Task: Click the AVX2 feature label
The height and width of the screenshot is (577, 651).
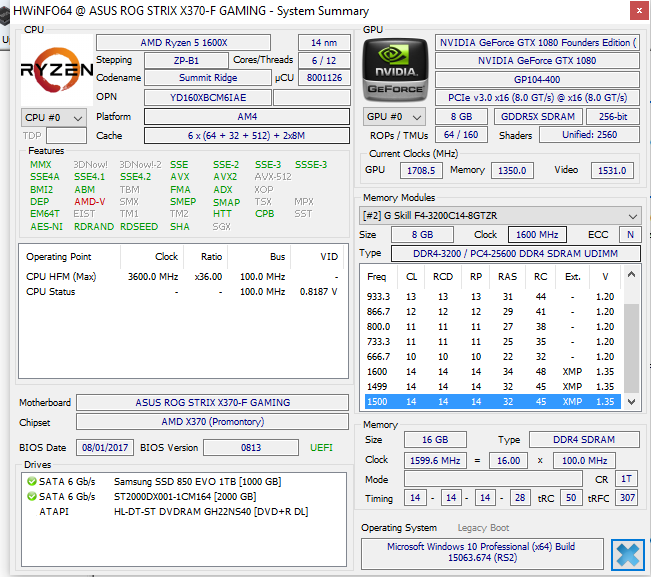Action: click(x=225, y=177)
